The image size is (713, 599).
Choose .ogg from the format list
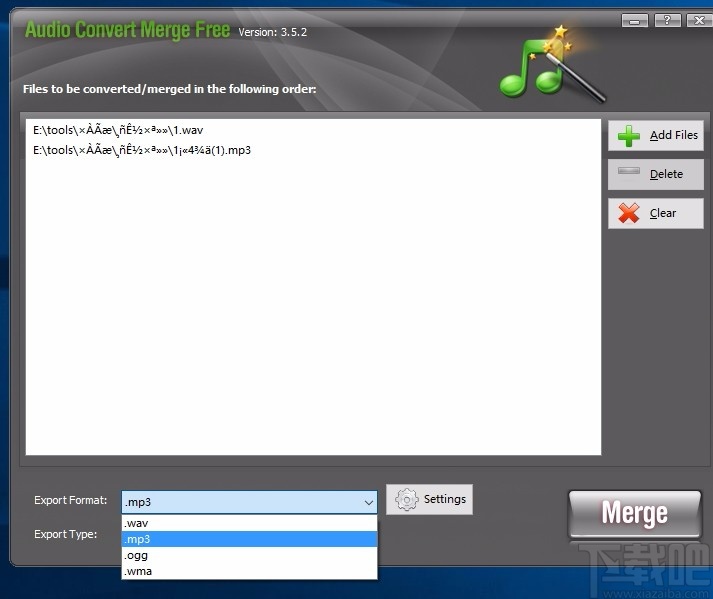click(x=249, y=555)
